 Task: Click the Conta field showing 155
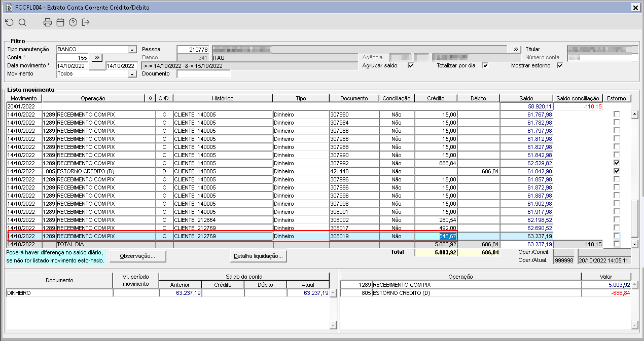(x=73, y=58)
